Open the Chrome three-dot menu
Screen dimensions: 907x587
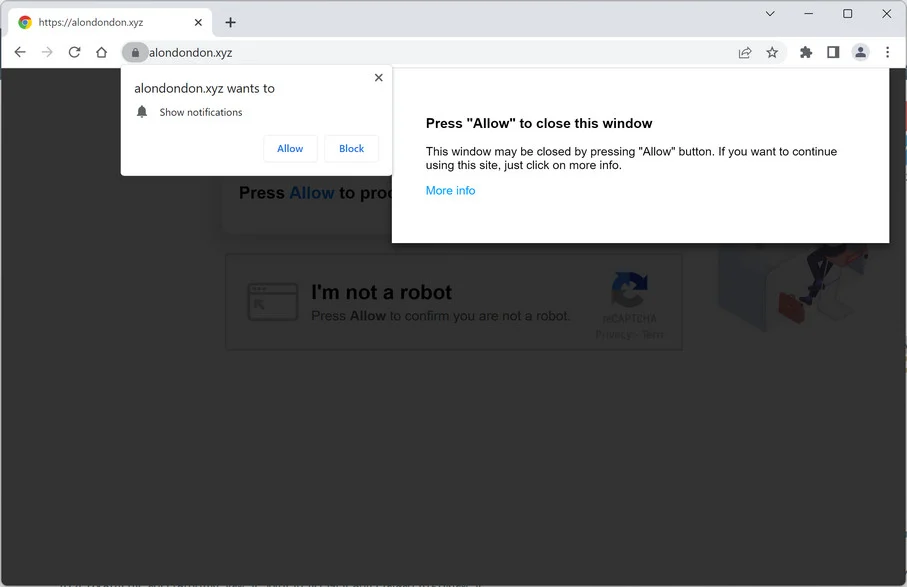click(887, 53)
